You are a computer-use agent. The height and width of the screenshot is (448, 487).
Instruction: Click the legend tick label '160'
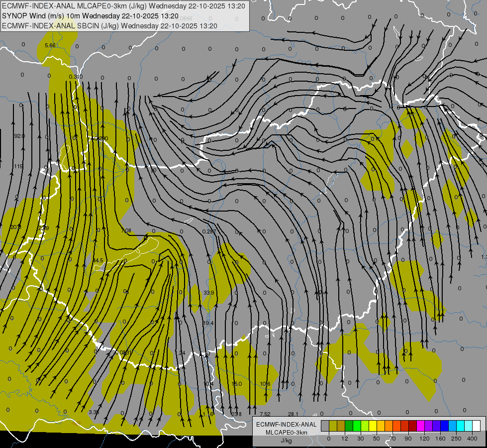(x=440, y=439)
